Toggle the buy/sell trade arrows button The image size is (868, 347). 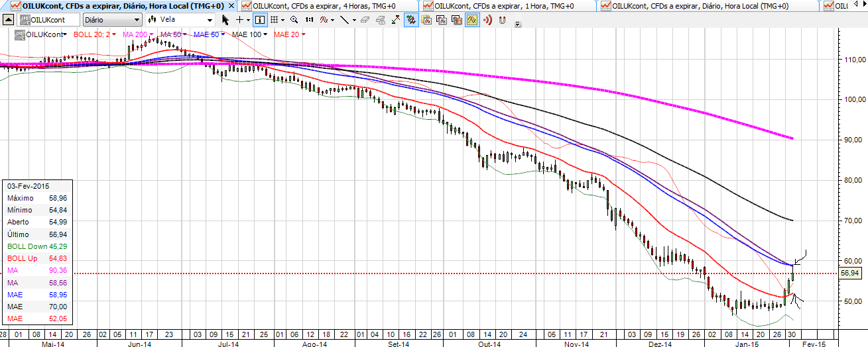(411, 20)
